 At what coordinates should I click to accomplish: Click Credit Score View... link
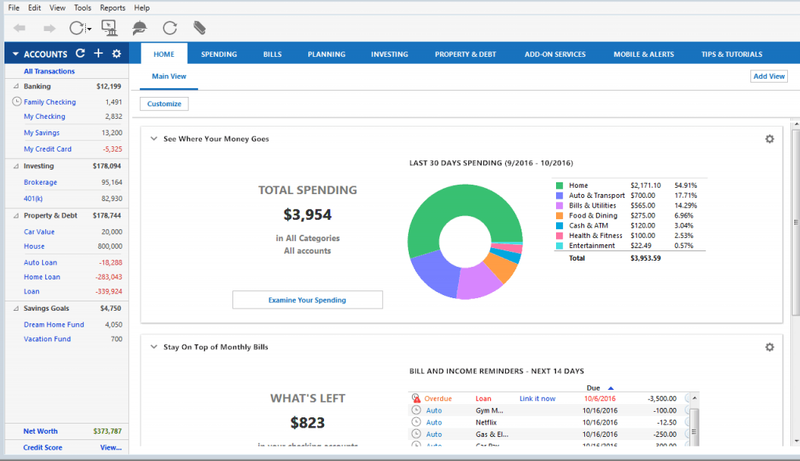tap(111, 447)
